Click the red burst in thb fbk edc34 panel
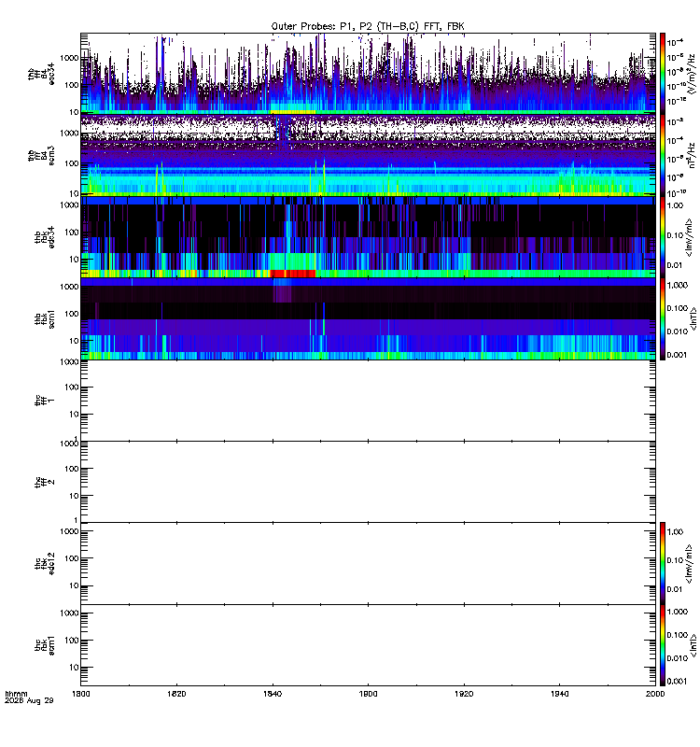Screen dimensions: 700x747 tap(293, 274)
